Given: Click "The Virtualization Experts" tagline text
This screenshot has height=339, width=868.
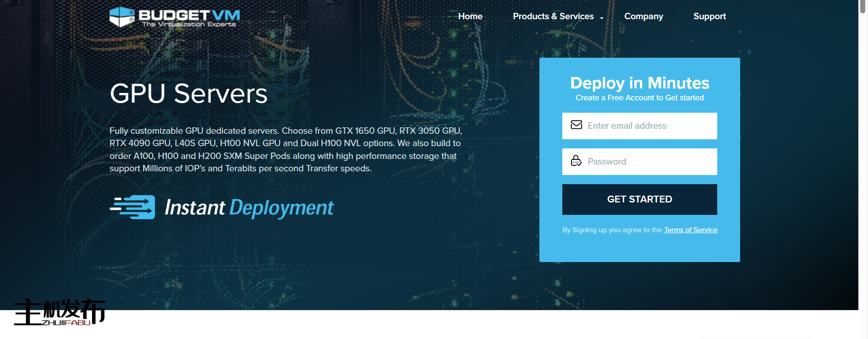Looking at the screenshot, I should 189,24.
